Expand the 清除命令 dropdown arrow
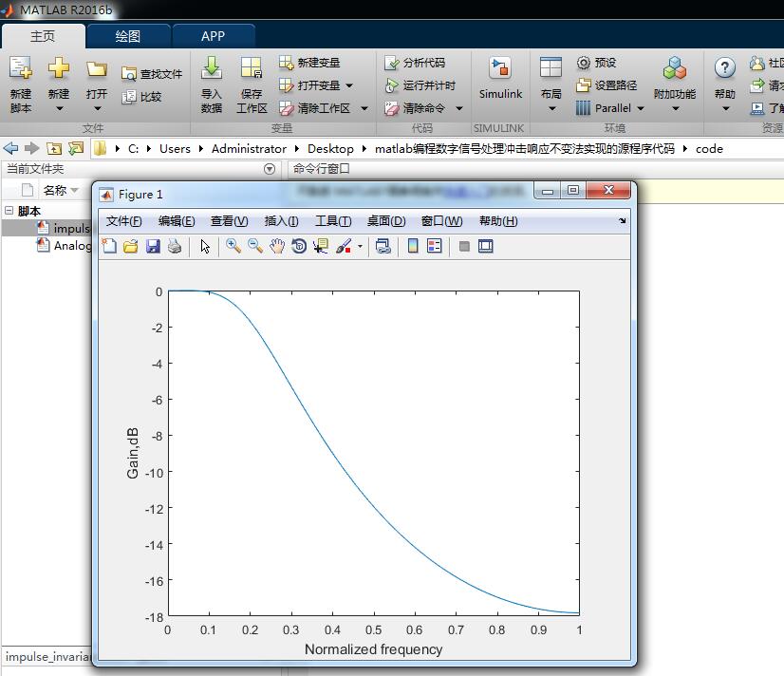Viewport: 784px width, 676px height. coord(459,108)
